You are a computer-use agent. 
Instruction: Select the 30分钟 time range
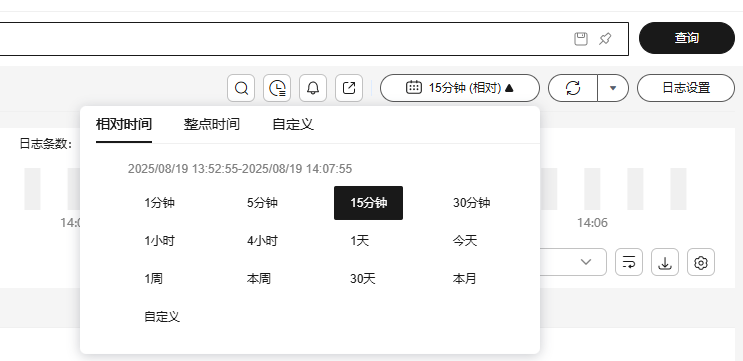[x=471, y=203]
